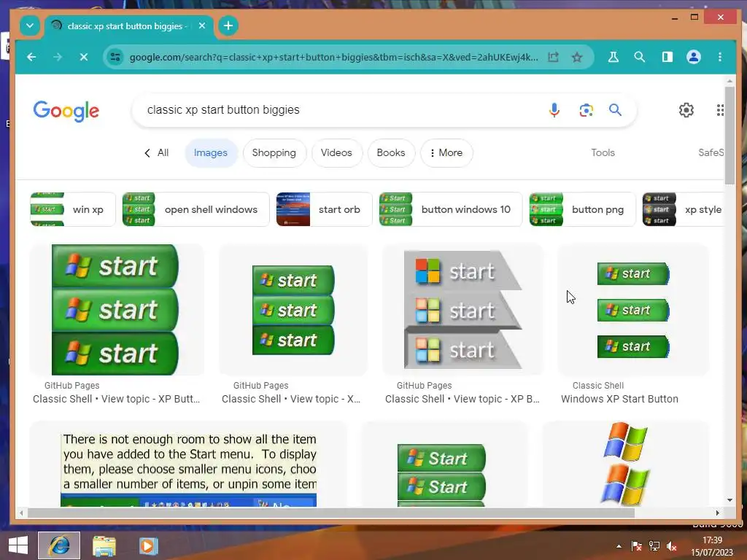Click the address bar URL
Viewport: 747px width, 560px height.
coord(333,57)
